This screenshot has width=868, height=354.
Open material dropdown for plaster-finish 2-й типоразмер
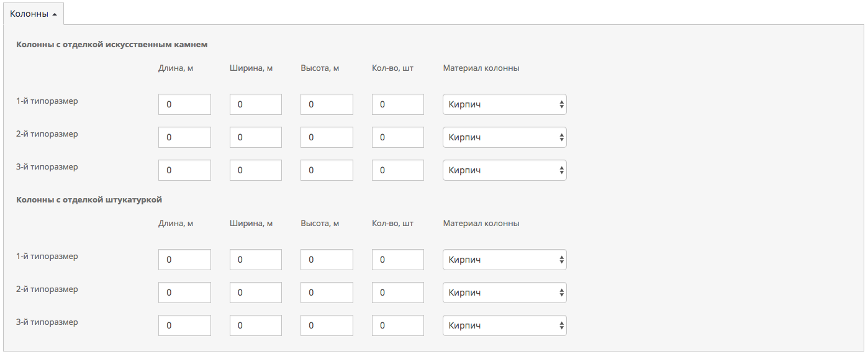(x=504, y=293)
